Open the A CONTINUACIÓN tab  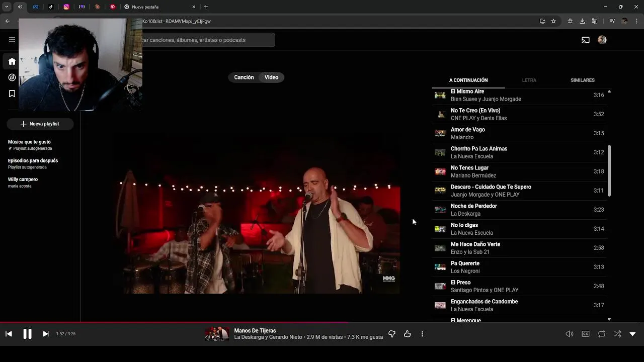tap(468, 80)
